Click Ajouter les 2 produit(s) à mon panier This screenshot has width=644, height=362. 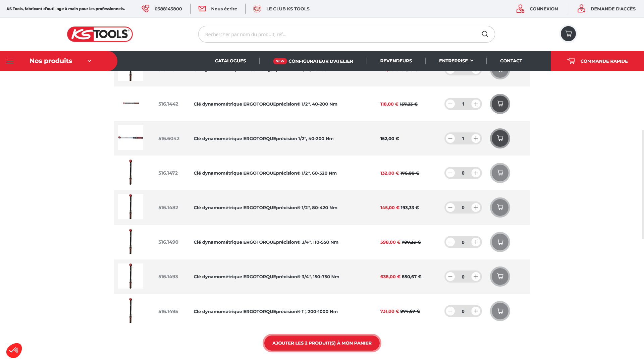[x=322, y=343]
